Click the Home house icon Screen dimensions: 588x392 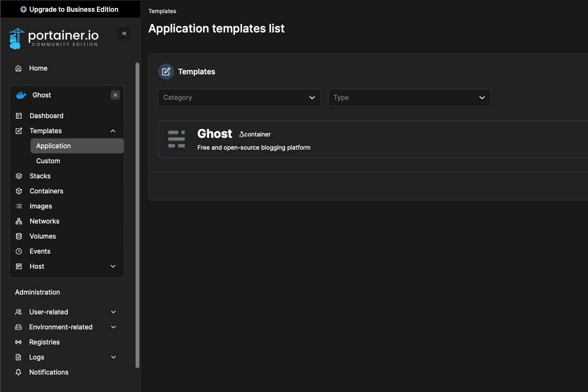[18, 68]
